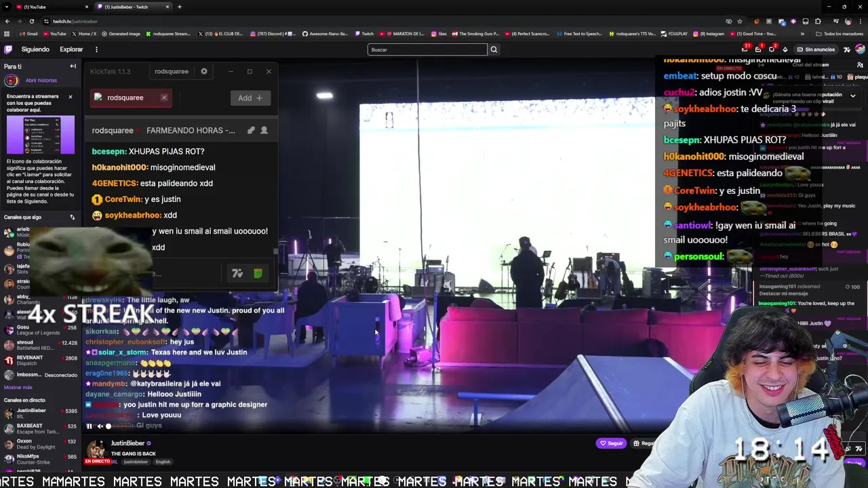The height and width of the screenshot is (488, 868).
Task: Open the tab search dropdown arrow
Action: point(6,7)
